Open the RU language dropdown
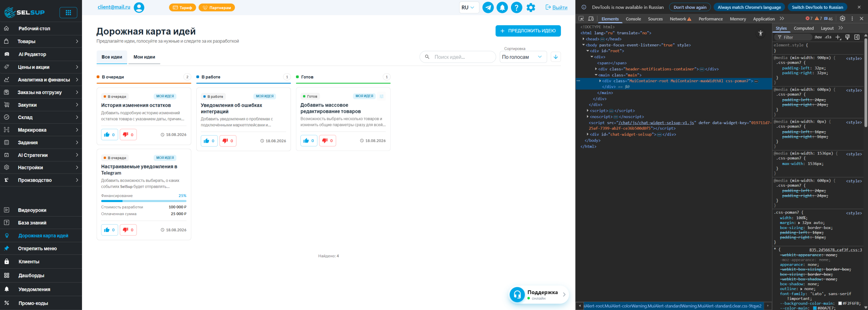The width and height of the screenshot is (868, 310). click(469, 7)
